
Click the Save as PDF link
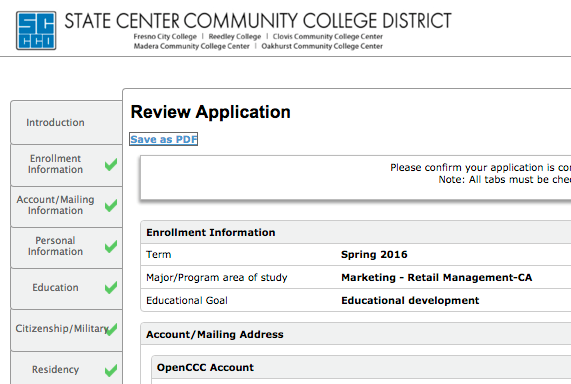[164, 139]
